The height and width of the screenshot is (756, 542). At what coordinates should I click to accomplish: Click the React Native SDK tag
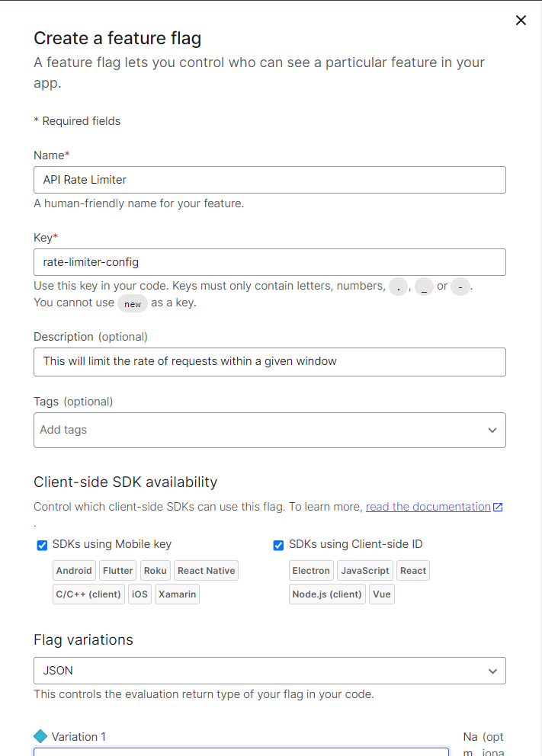(x=206, y=570)
